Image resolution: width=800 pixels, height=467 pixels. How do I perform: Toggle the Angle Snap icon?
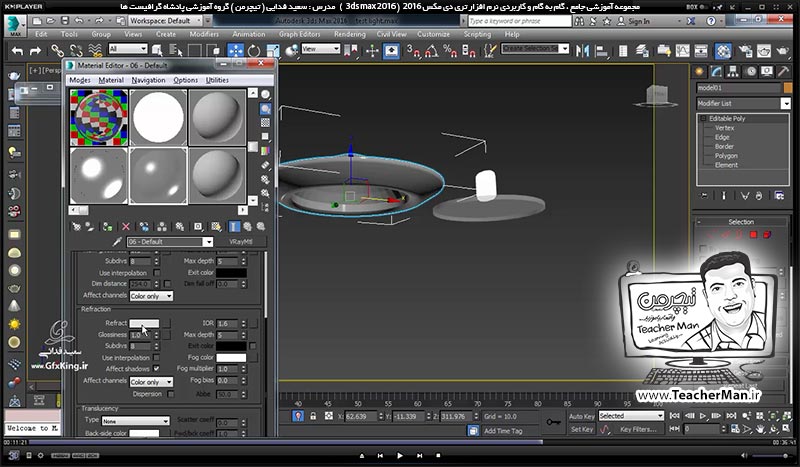click(432, 51)
